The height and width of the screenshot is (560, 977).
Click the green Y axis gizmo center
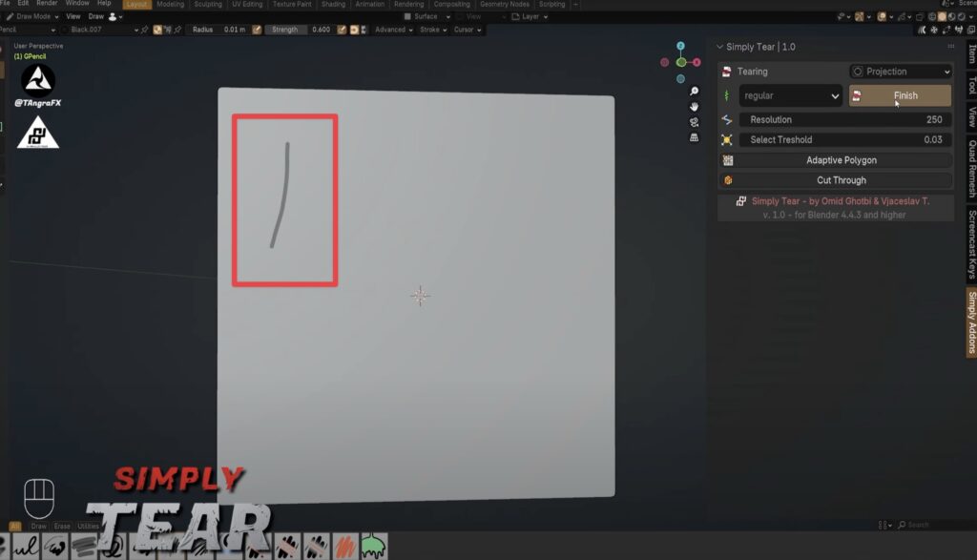click(681, 62)
